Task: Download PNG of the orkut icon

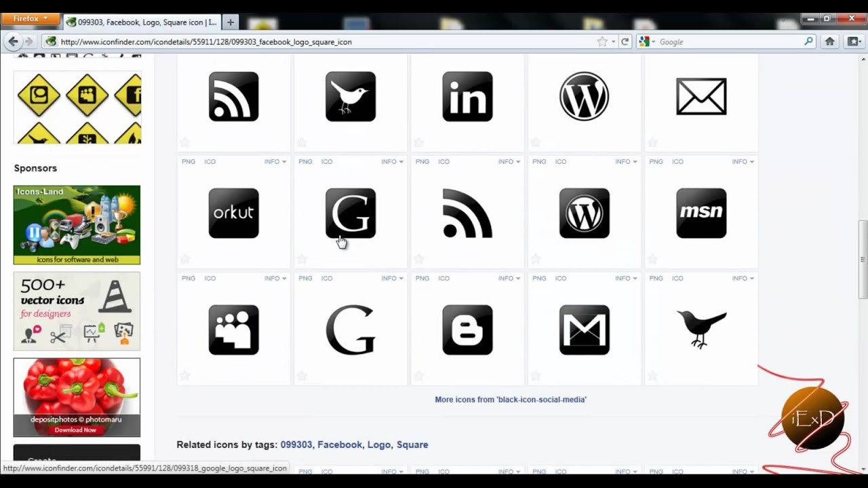Action: (189, 161)
